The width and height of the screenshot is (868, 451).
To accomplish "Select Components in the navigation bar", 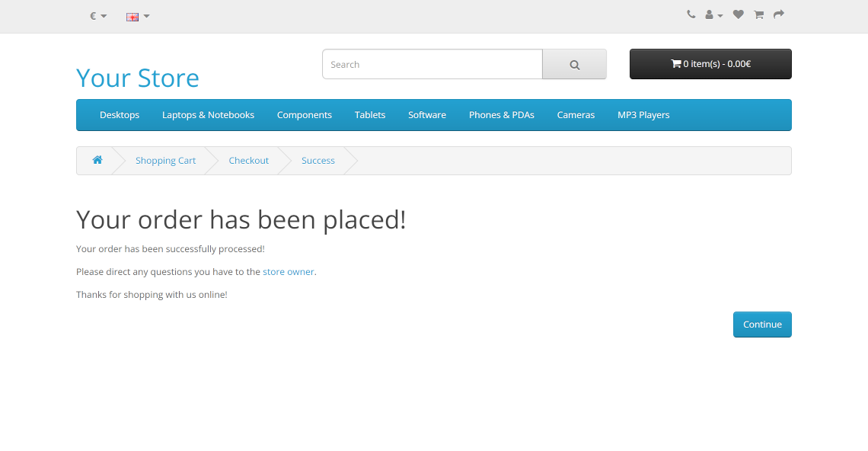I will point(304,115).
